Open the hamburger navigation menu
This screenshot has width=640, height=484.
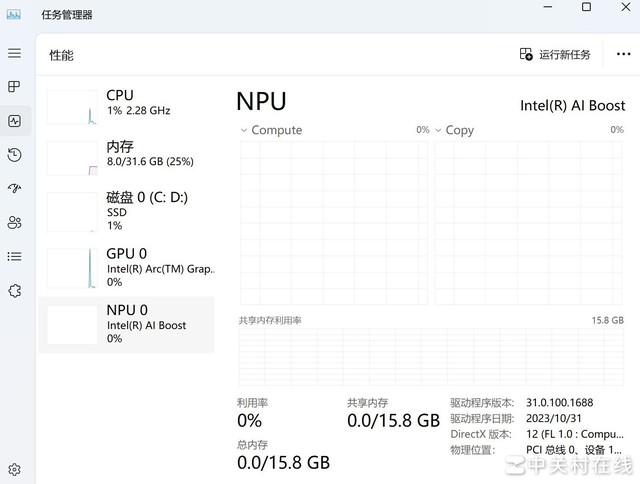click(x=14, y=53)
